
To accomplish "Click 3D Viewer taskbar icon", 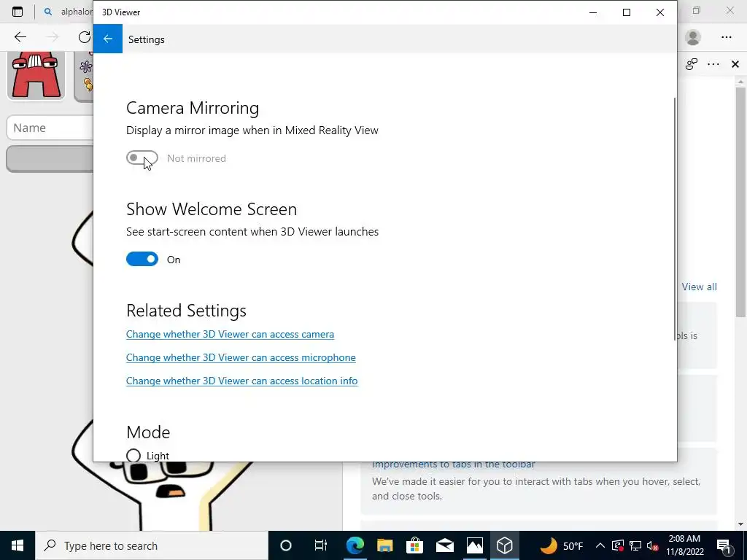I will tap(505, 545).
